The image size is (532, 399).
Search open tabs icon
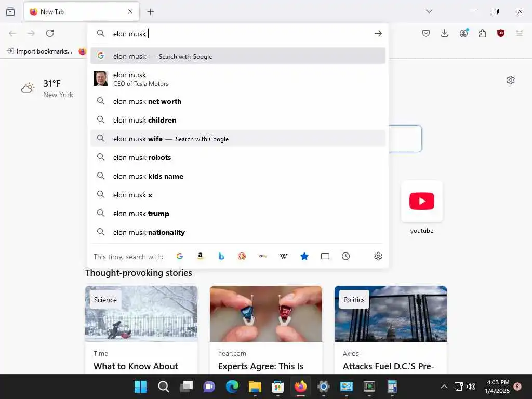(325, 256)
